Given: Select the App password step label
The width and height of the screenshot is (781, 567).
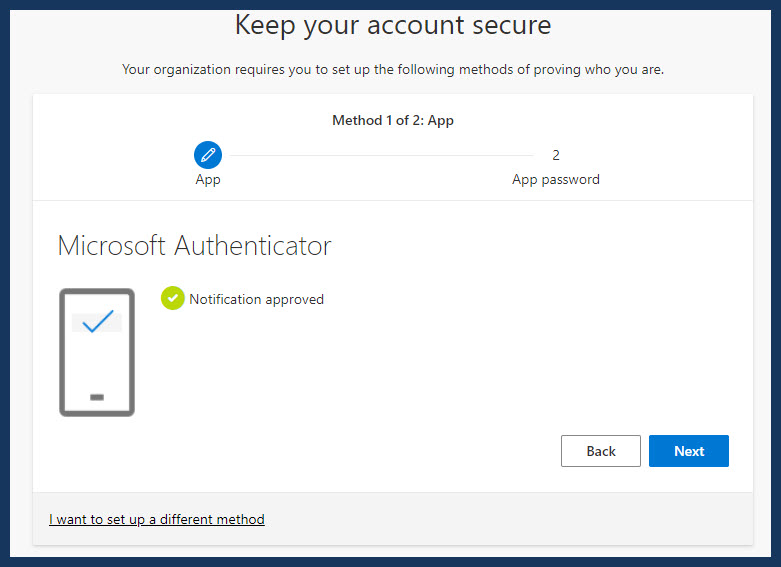Looking at the screenshot, I should [x=556, y=180].
